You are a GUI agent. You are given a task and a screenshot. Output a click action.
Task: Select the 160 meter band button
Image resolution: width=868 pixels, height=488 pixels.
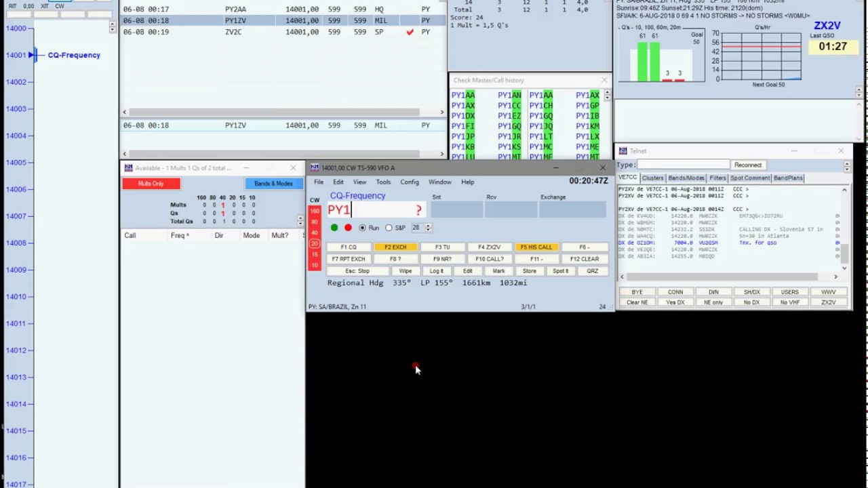coord(315,211)
